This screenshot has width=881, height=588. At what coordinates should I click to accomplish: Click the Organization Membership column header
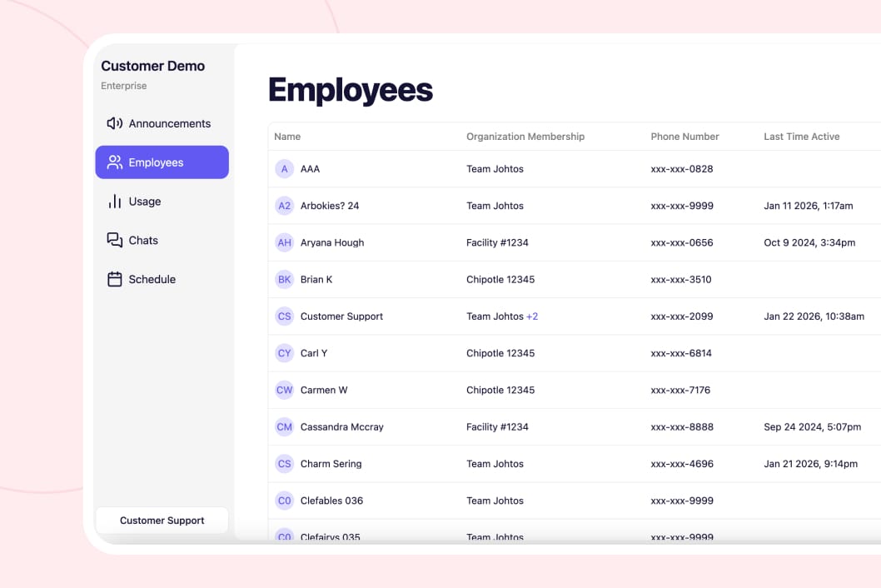tap(525, 137)
